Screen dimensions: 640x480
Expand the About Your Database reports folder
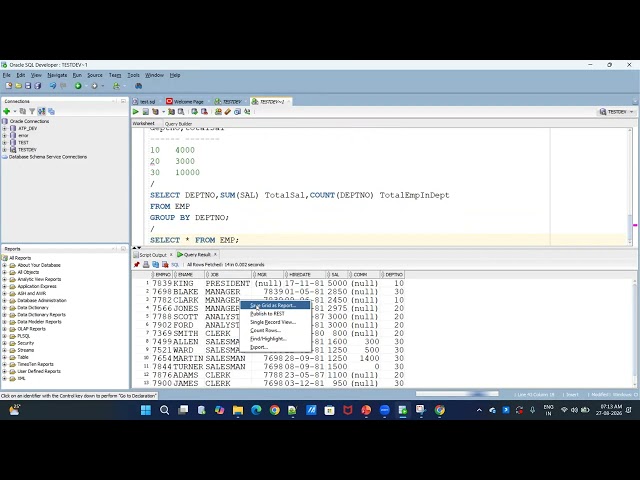tap(4, 265)
